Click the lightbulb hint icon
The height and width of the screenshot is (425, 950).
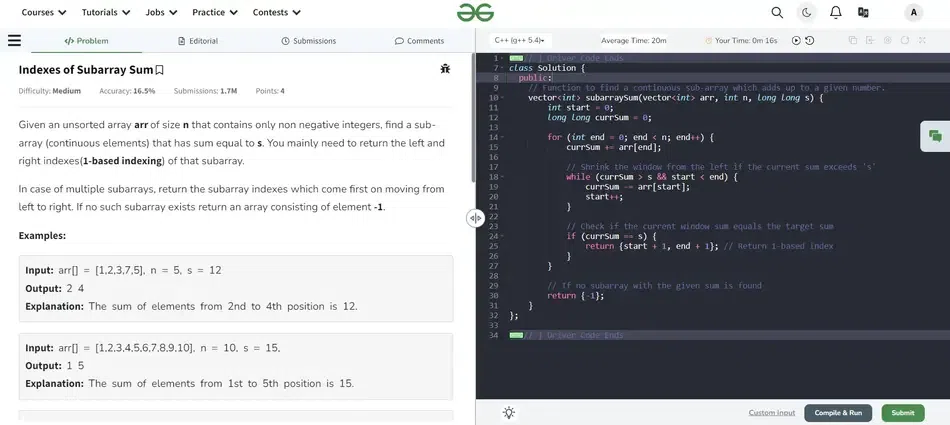click(x=509, y=413)
